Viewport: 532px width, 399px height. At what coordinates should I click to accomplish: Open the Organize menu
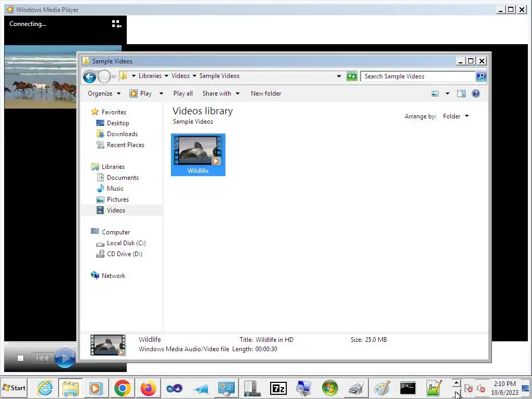pyautogui.click(x=104, y=94)
